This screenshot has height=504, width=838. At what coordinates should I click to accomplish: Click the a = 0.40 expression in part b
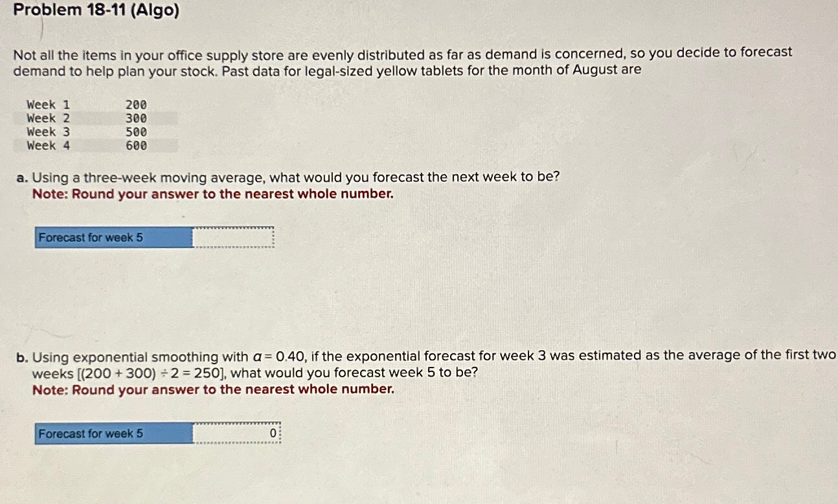(x=277, y=356)
